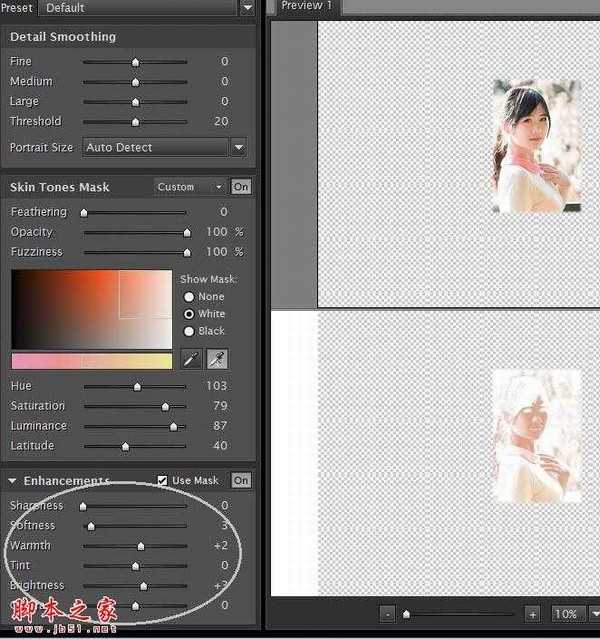Open the Portrait Size dropdown arrow
Viewport: 600px width, 639px height.
[x=239, y=147]
